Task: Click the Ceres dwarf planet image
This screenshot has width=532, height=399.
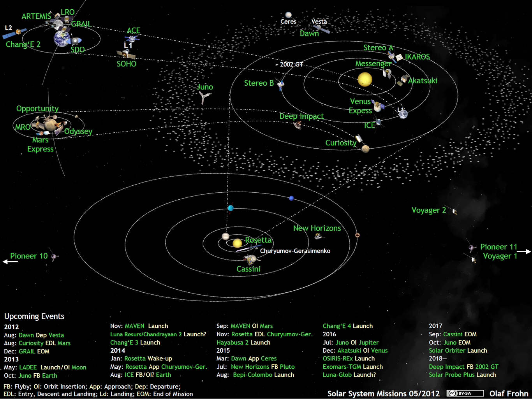Action: click(288, 15)
